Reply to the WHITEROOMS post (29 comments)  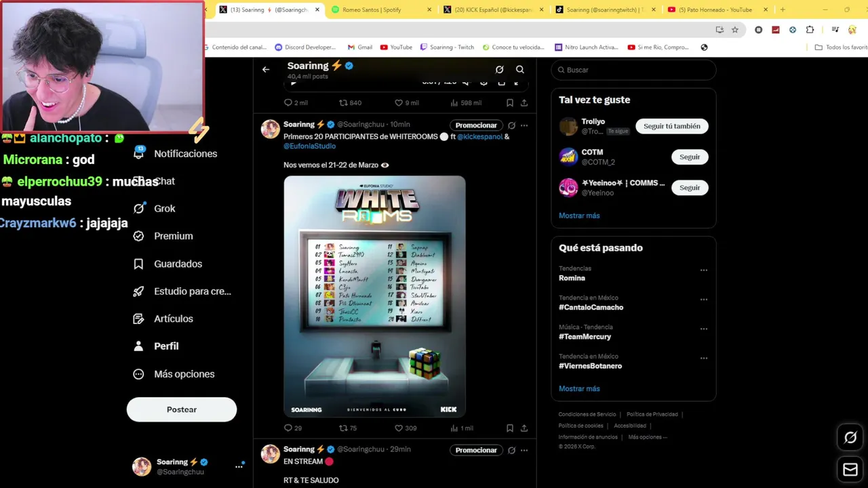[x=293, y=428]
